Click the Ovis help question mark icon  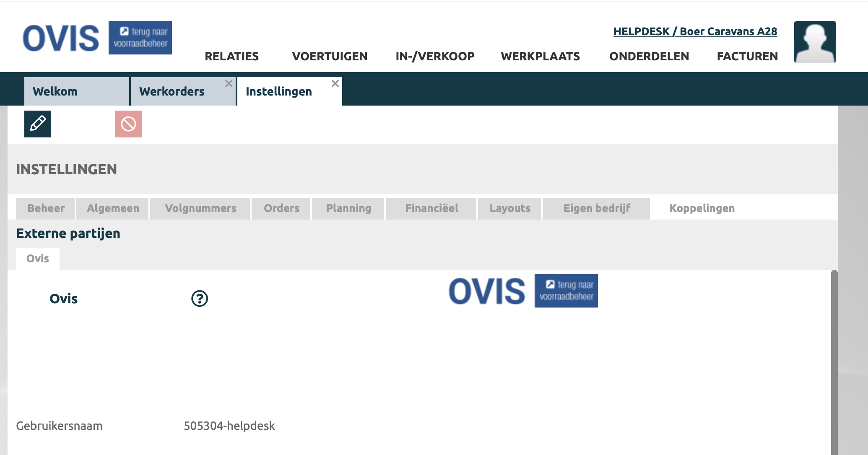[200, 299]
